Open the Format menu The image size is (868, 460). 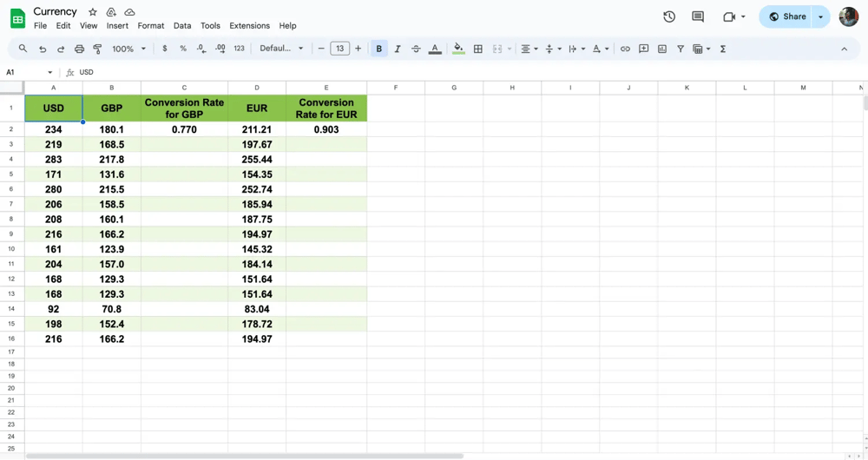(x=151, y=26)
